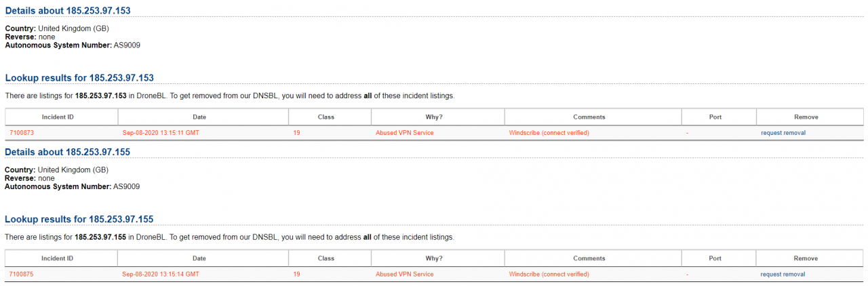Viewport: 868px width, 286px height.
Task: Click the date Sep-08-2020 13:15:11 GMT
Action: tap(160, 133)
